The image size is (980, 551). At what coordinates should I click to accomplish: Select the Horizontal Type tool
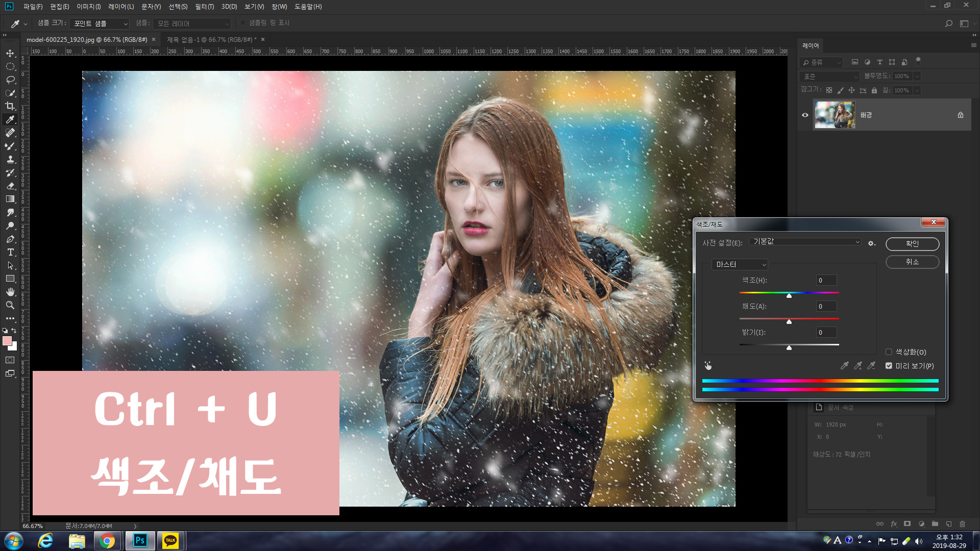pos(10,252)
